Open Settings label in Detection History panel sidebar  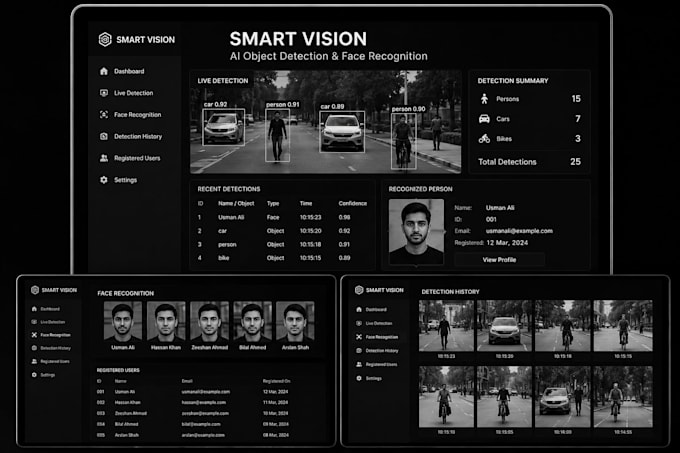374,378
